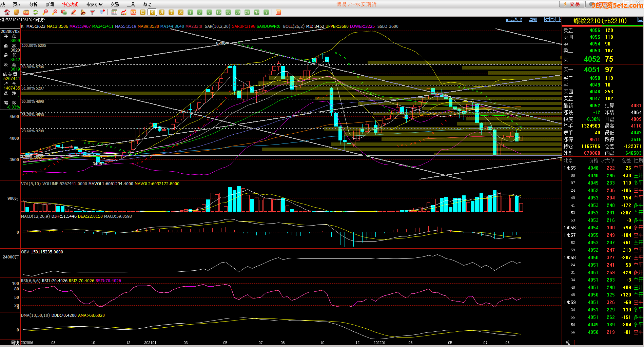Click the 螺纹2210(rb2210) panel title
This screenshot has height=347, width=644.
click(600, 21)
